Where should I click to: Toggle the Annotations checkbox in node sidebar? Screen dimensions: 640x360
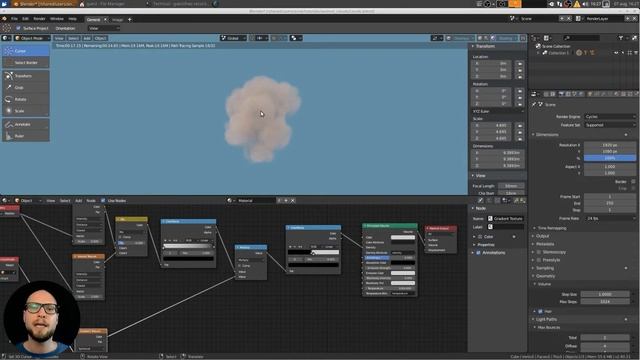(479, 253)
